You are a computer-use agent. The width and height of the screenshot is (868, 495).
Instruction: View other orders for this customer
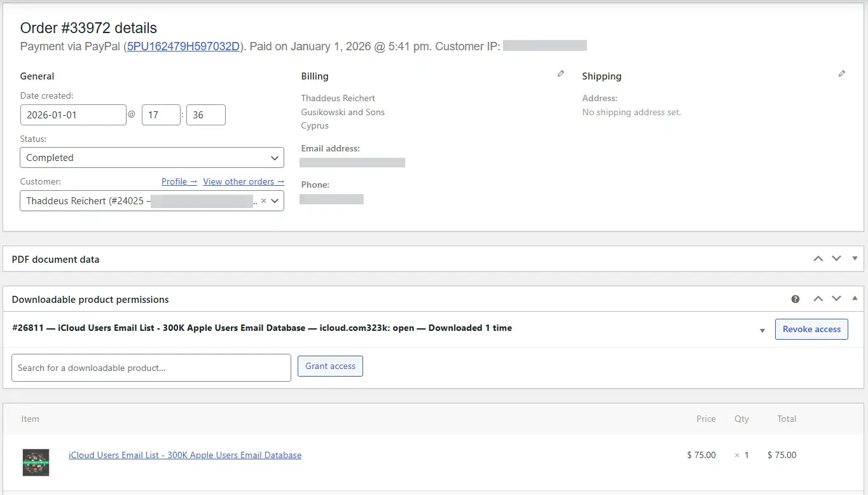244,181
